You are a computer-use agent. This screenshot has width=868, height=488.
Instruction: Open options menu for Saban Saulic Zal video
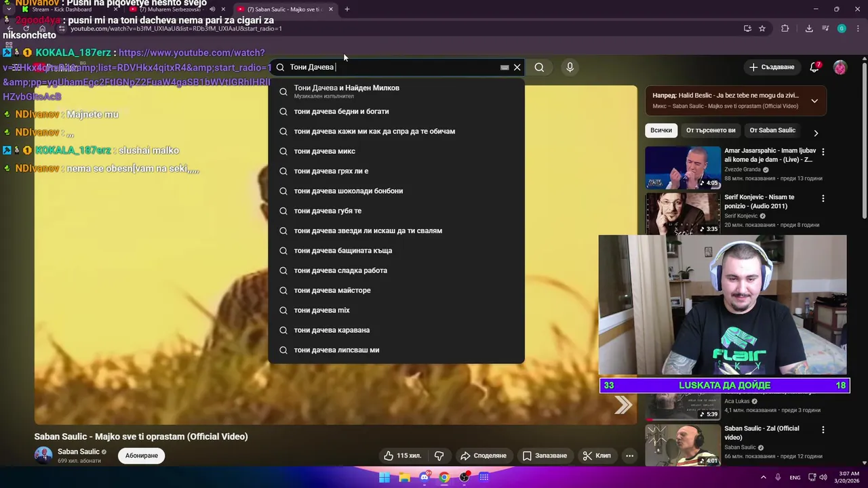[x=823, y=430]
